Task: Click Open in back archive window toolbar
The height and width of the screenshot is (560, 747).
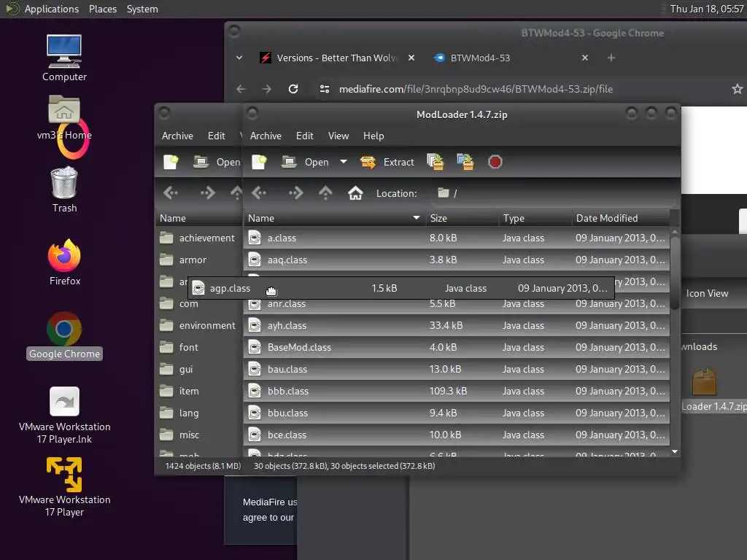Action: click(217, 162)
